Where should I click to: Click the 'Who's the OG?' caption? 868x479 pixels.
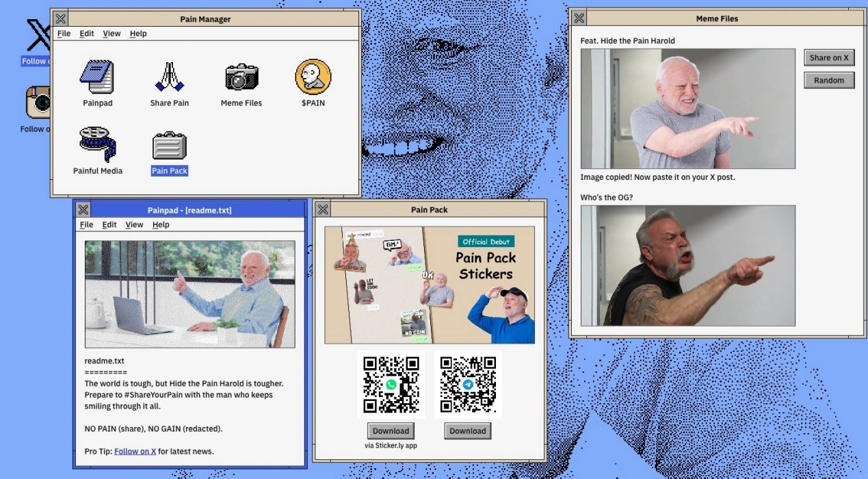pos(607,198)
